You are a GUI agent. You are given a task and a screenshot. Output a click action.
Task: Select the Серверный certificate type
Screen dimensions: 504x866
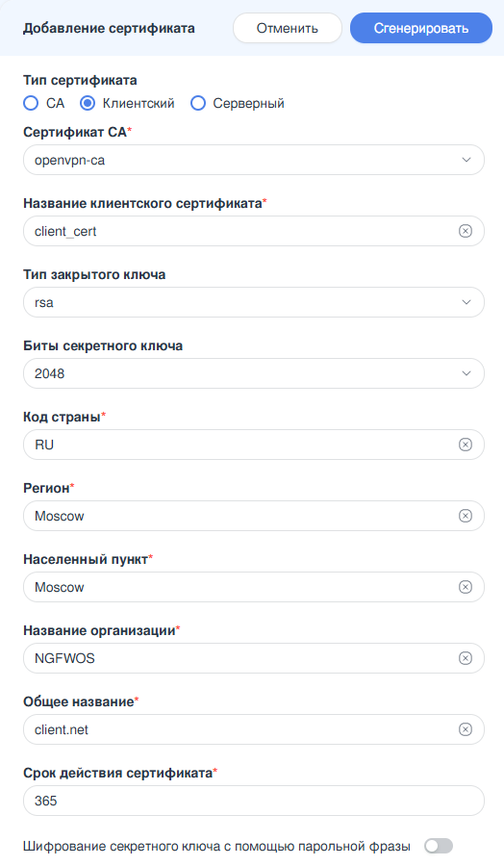tap(198, 103)
